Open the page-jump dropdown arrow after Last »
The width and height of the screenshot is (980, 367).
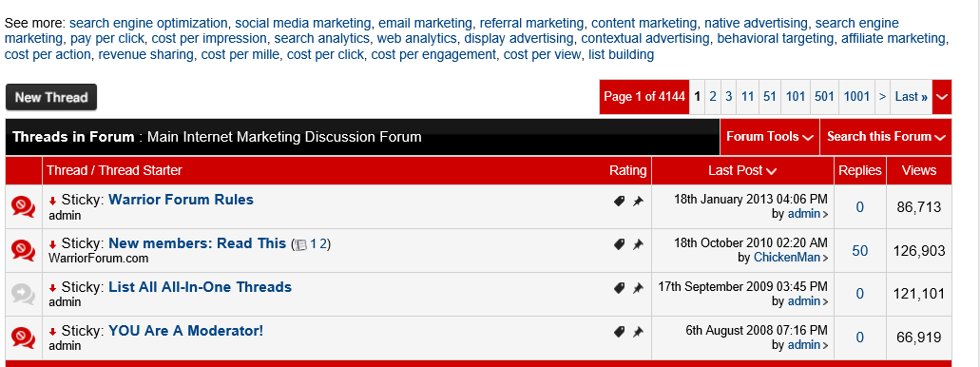(942, 97)
